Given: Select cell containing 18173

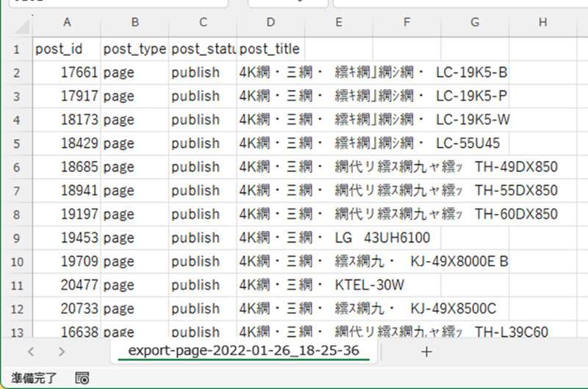Looking at the screenshot, I should click(x=67, y=120).
